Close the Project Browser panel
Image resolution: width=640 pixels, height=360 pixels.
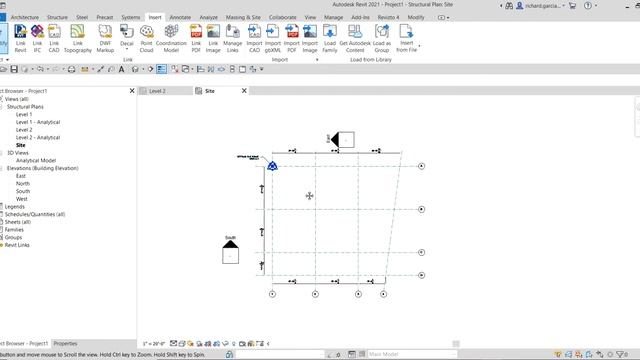[132, 91]
